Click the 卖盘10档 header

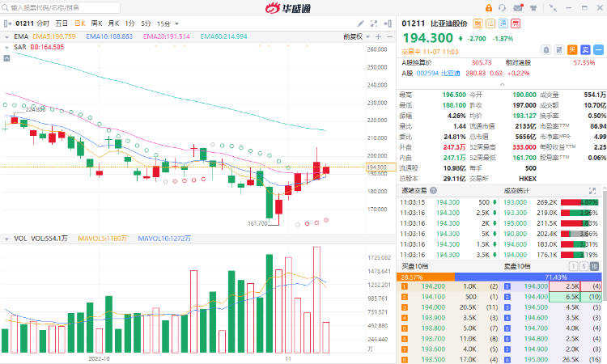click(x=517, y=266)
